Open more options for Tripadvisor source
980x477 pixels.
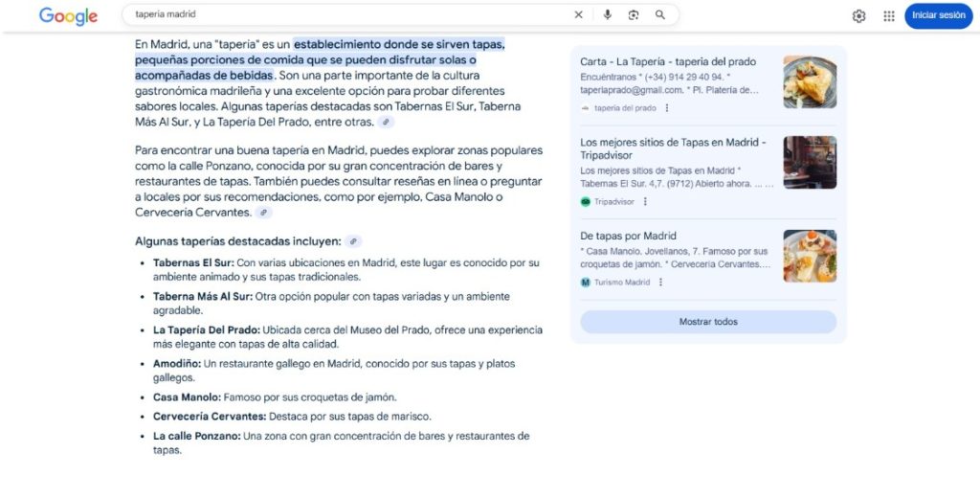645,201
